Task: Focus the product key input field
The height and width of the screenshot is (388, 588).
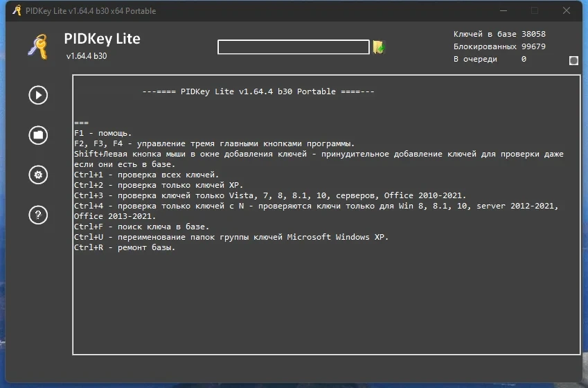Action: pos(293,47)
